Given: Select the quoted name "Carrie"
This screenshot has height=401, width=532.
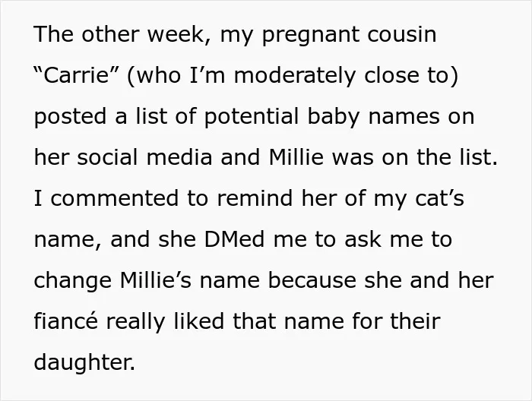Looking at the screenshot, I should [x=76, y=75].
